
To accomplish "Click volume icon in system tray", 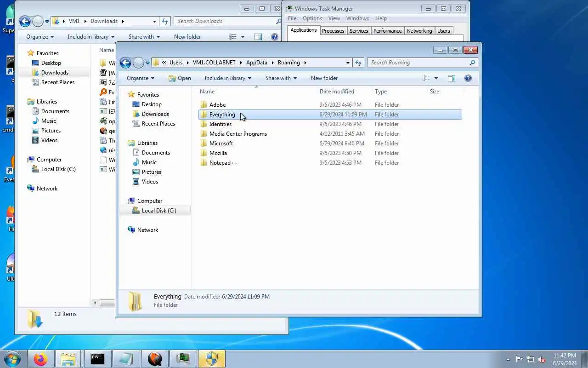I will (542, 359).
